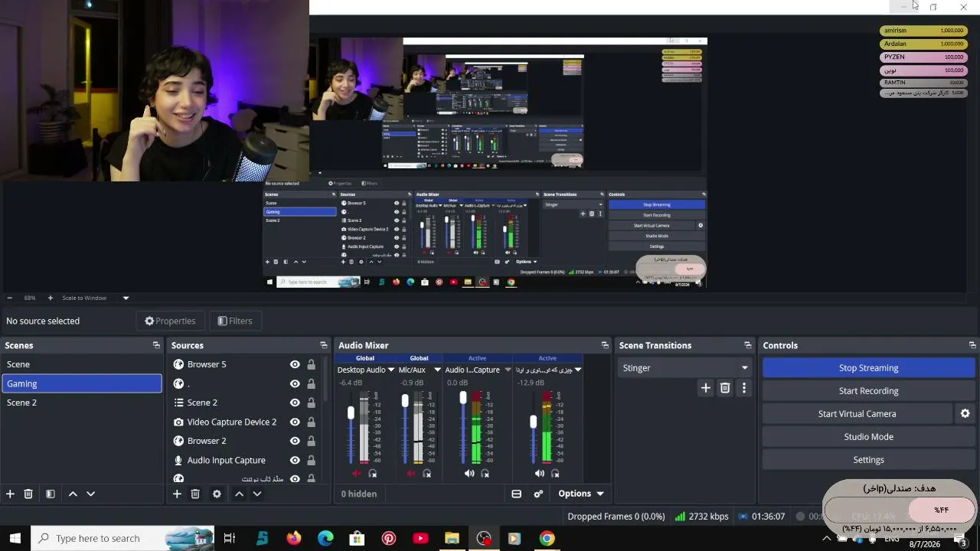Open transition properties three-dot menu

point(743,388)
